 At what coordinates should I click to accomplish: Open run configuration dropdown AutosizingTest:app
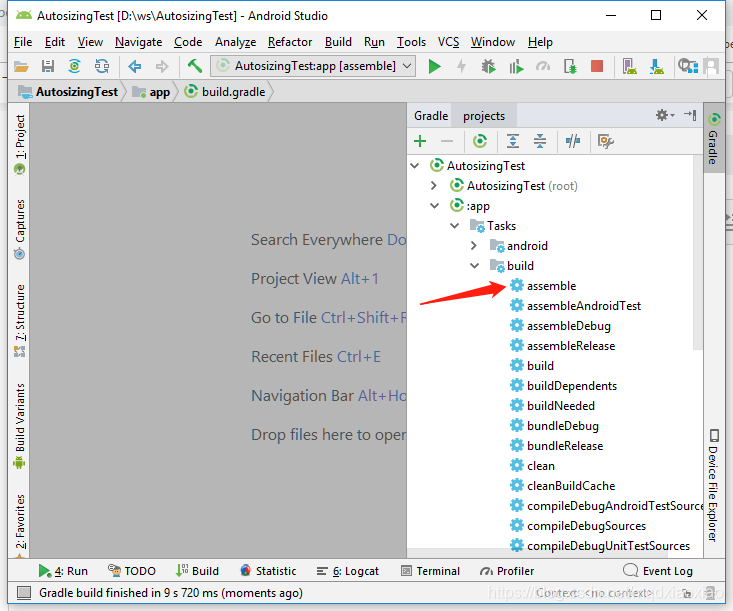pos(312,66)
